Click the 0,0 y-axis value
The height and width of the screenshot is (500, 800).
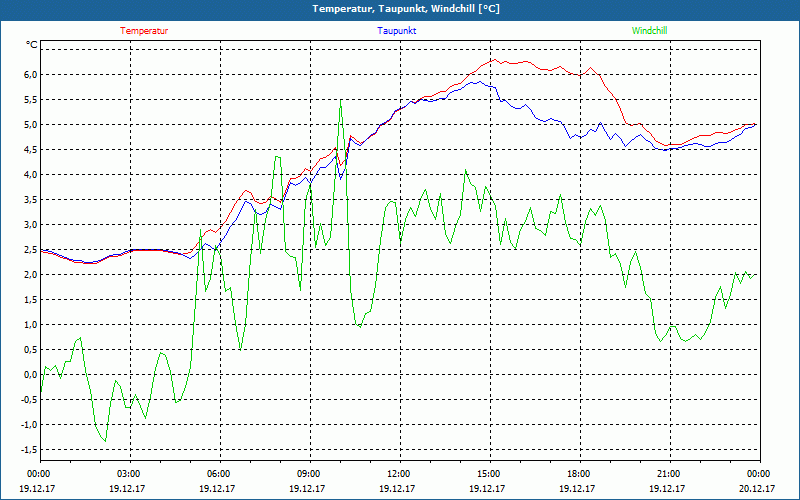[x=31, y=374]
